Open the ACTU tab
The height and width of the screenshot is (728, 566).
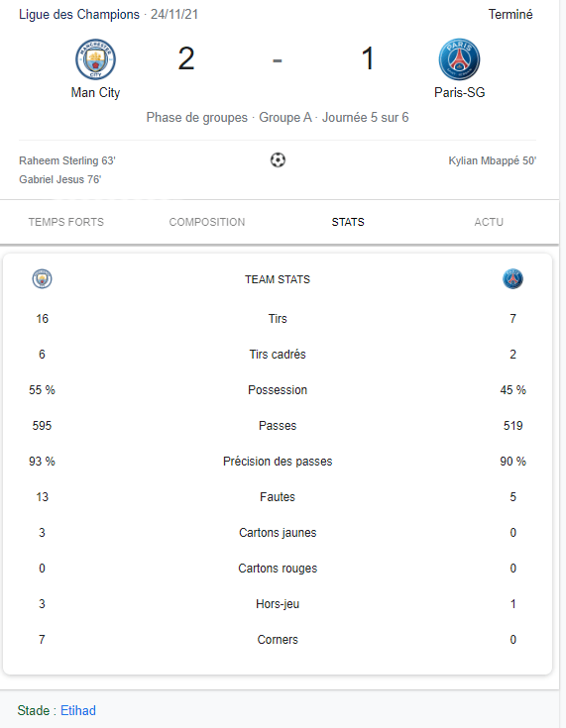pos(489,222)
